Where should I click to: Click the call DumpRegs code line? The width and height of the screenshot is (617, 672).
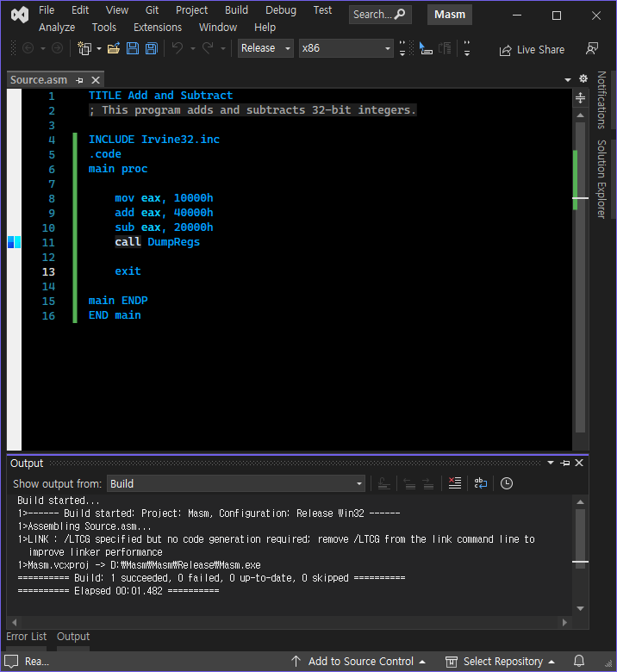pos(157,242)
